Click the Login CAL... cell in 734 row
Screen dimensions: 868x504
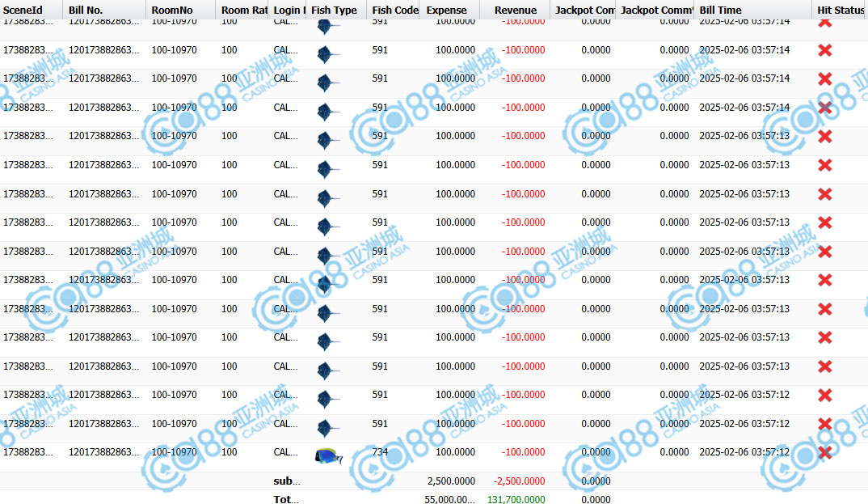click(285, 452)
